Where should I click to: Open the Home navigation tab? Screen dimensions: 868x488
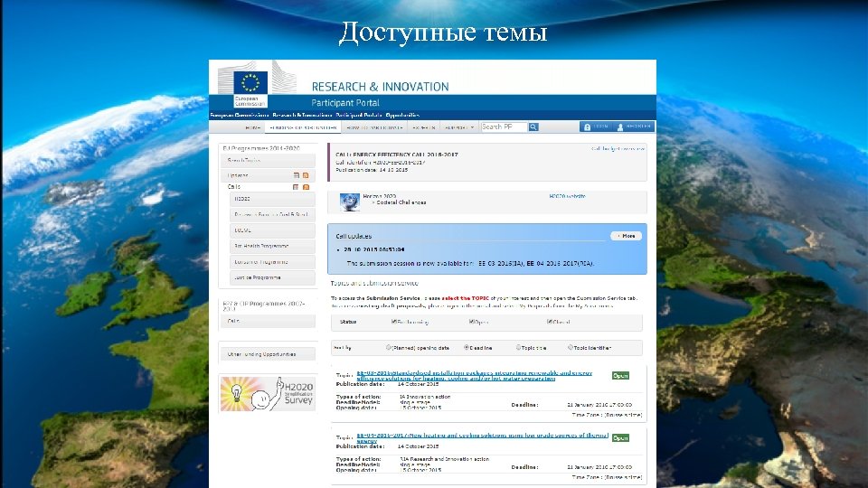tap(252, 127)
